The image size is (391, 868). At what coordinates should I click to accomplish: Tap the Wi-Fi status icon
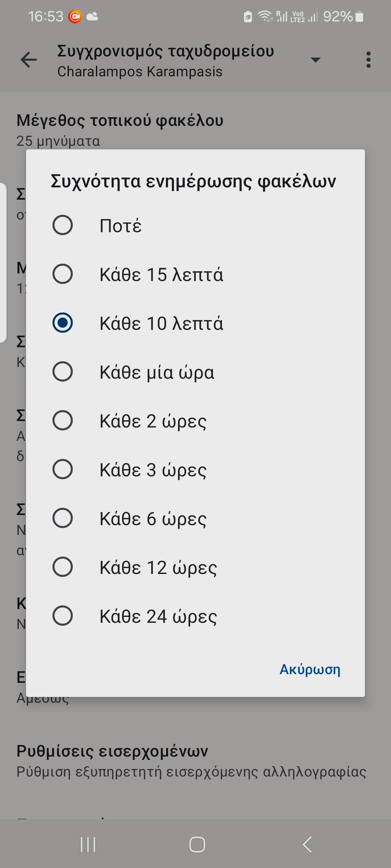[x=265, y=17]
